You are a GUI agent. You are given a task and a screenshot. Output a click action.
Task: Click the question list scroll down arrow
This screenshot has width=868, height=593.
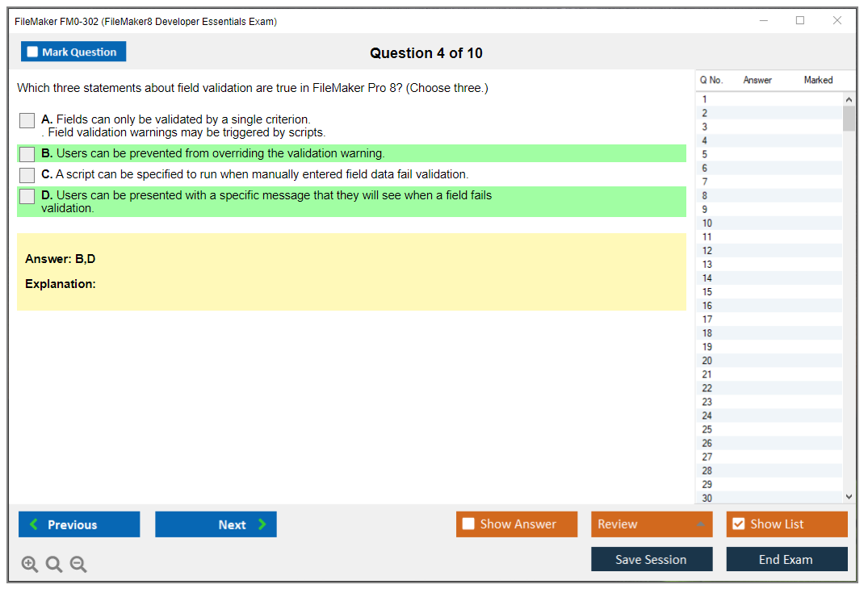click(848, 497)
